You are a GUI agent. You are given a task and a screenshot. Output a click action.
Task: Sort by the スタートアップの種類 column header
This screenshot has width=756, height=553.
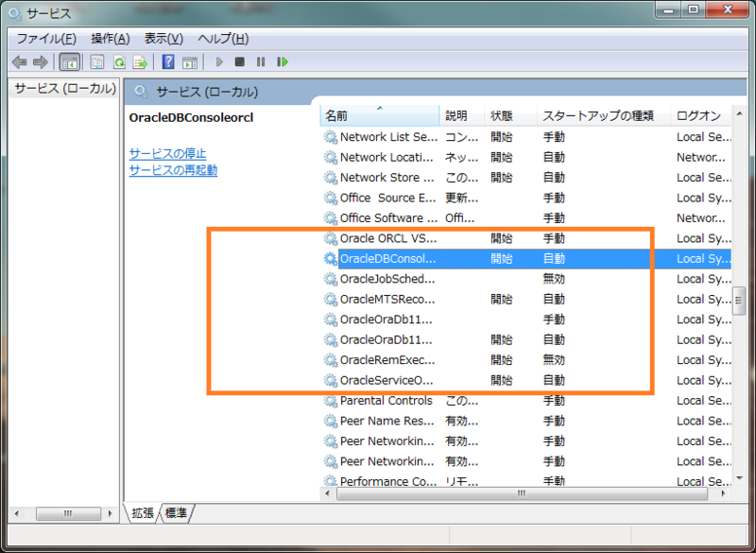click(604, 115)
